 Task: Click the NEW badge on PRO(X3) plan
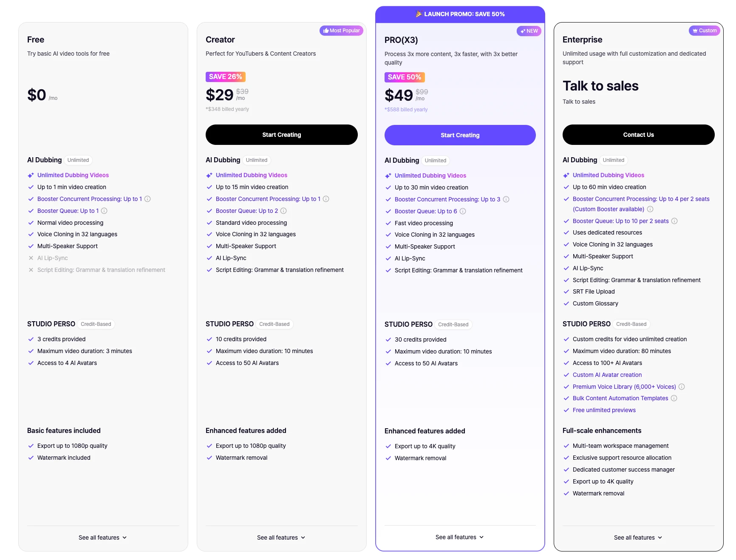[529, 31]
